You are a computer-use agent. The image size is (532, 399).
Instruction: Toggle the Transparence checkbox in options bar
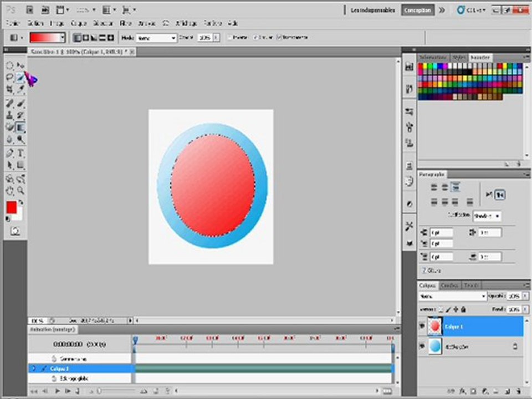[279, 37]
